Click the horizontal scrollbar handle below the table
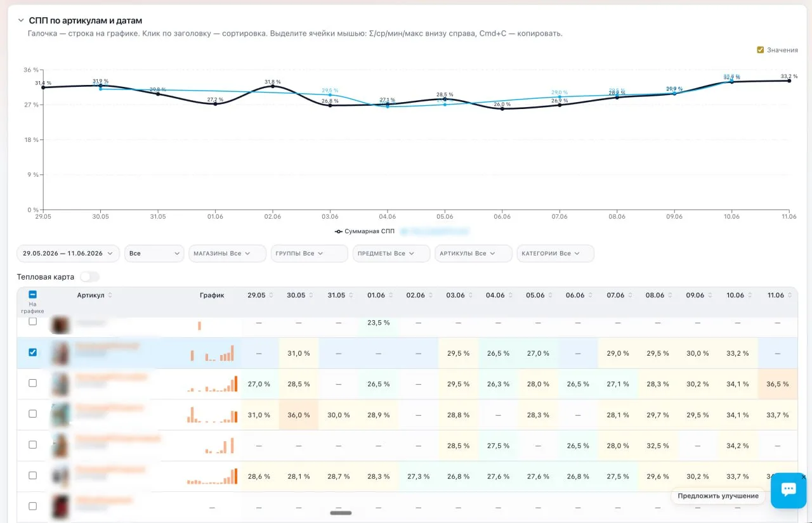 341,513
